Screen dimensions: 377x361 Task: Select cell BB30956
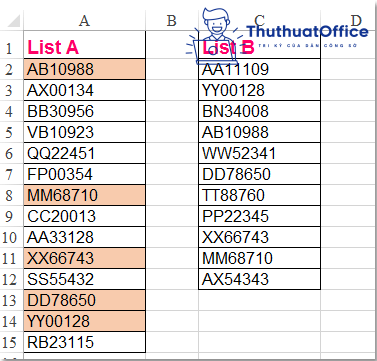coord(85,111)
